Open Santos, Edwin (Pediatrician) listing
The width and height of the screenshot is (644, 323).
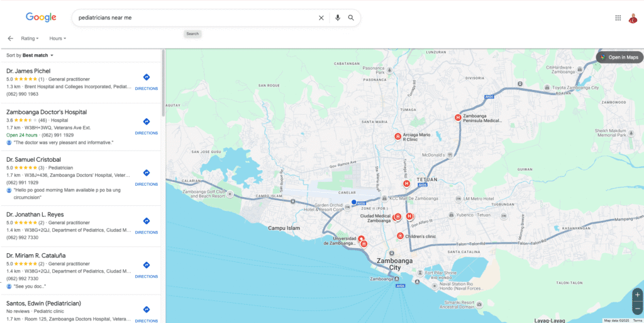coord(43,303)
